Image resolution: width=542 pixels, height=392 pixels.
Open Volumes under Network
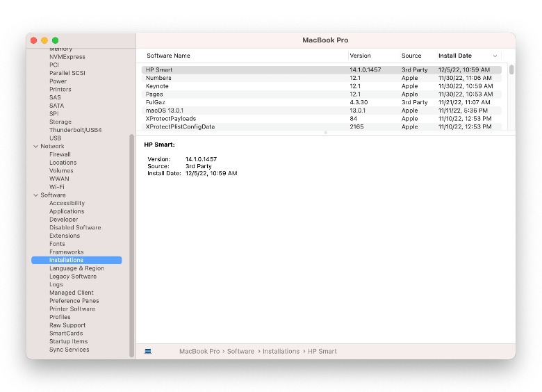tap(61, 170)
